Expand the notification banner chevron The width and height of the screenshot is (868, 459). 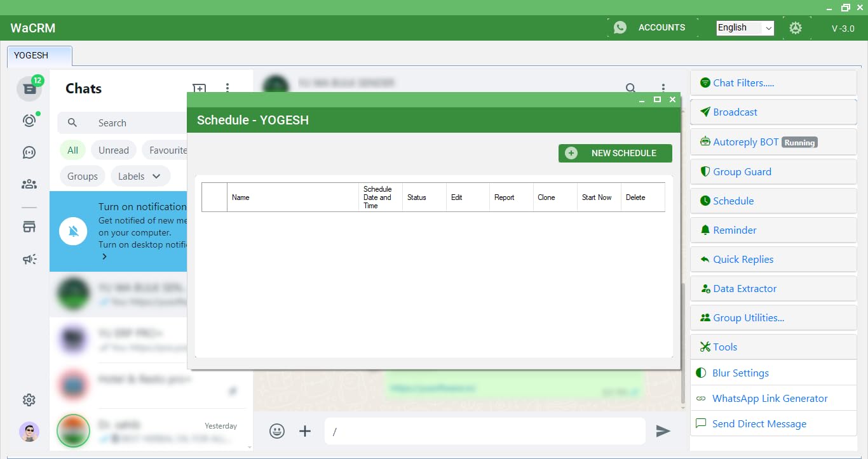pos(104,256)
